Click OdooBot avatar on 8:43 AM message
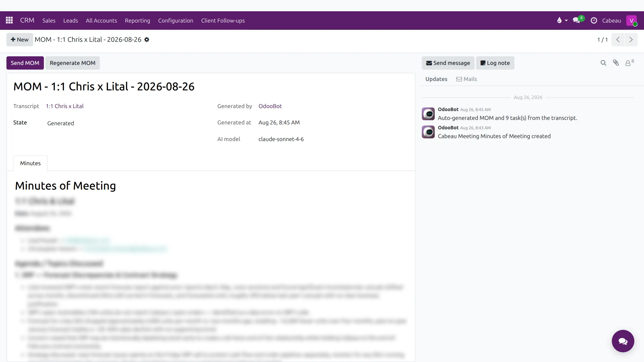The height and width of the screenshot is (362, 644). point(428,132)
